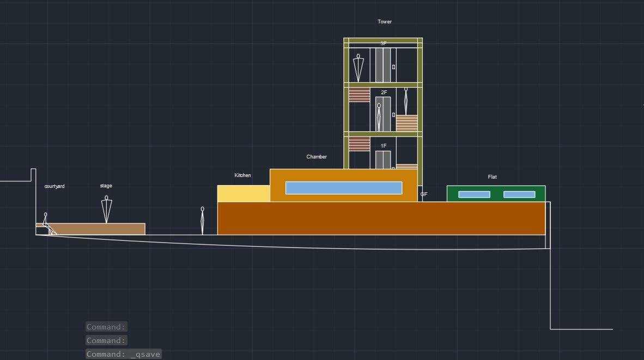Click the tan stage platform
The width and height of the screenshot is (644, 360).
[x=98, y=229]
